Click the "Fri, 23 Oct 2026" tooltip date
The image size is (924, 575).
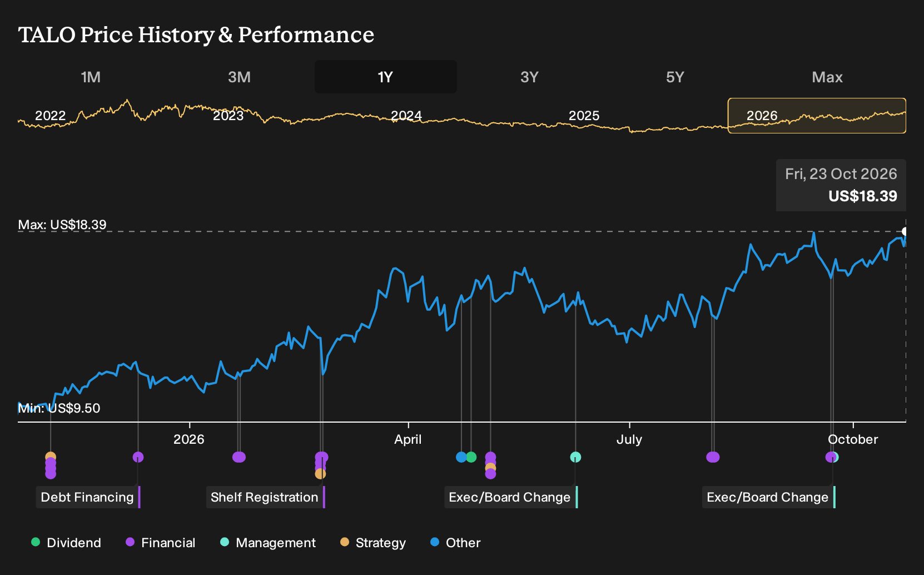click(841, 174)
